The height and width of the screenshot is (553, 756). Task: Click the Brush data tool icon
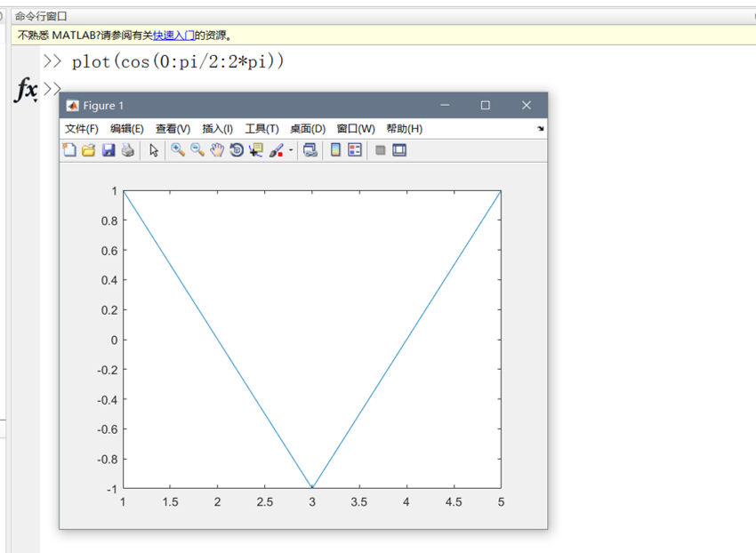(x=277, y=150)
